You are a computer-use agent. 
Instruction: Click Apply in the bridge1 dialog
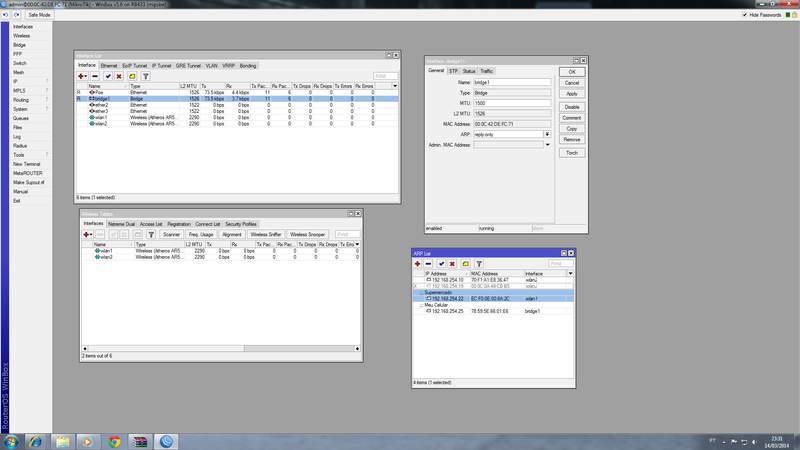(x=572, y=94)
